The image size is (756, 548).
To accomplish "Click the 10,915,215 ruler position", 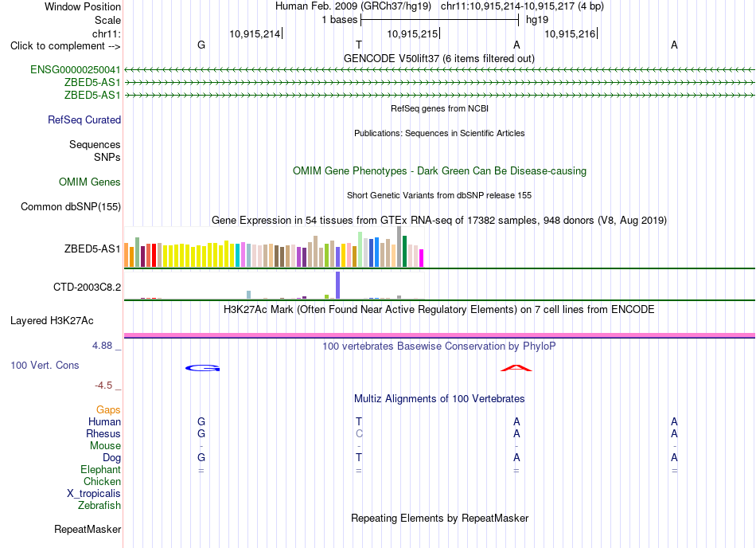I will click(412, 33).
